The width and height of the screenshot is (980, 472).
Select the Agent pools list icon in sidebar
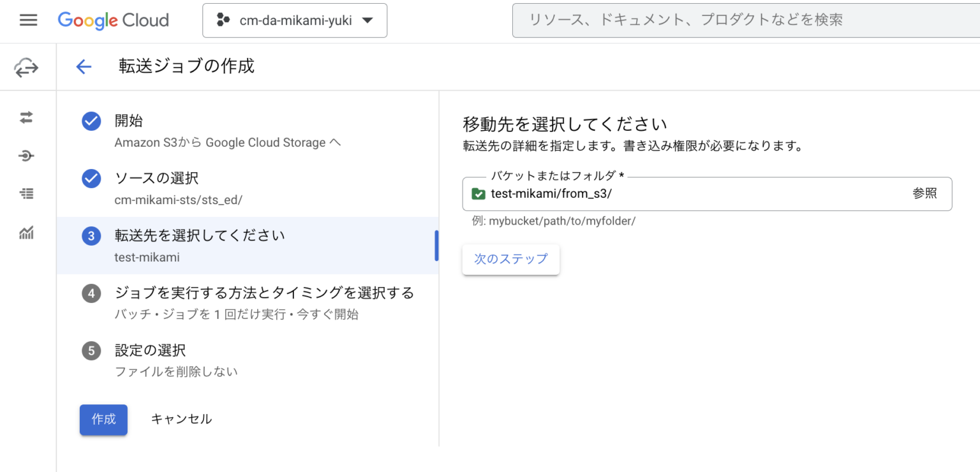pyautogui.click(x=26, y=194)
